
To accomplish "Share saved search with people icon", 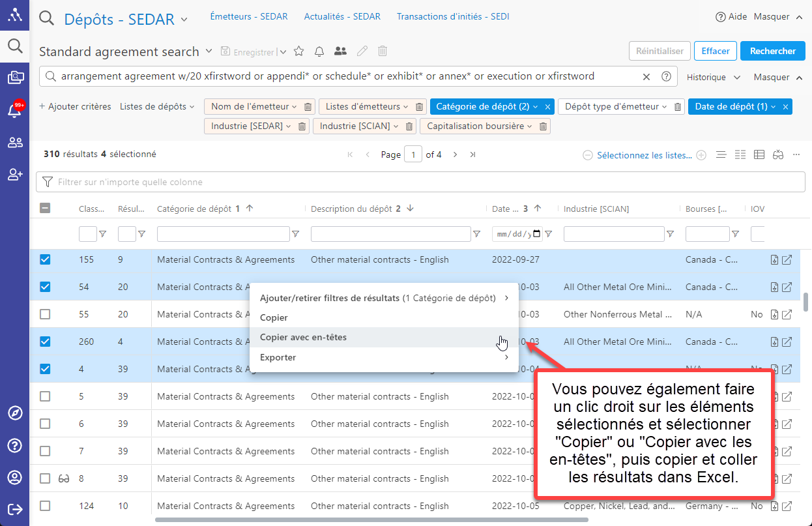I will [x=340, y=51].
